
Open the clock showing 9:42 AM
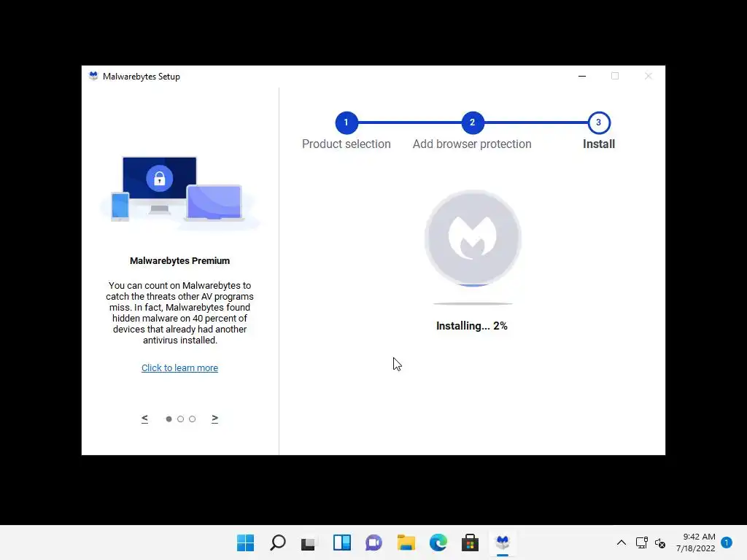pos(695,542)
